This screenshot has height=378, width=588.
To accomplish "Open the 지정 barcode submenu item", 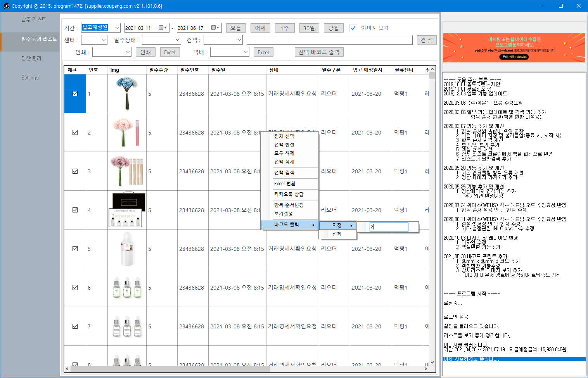I will coord(337,225).
